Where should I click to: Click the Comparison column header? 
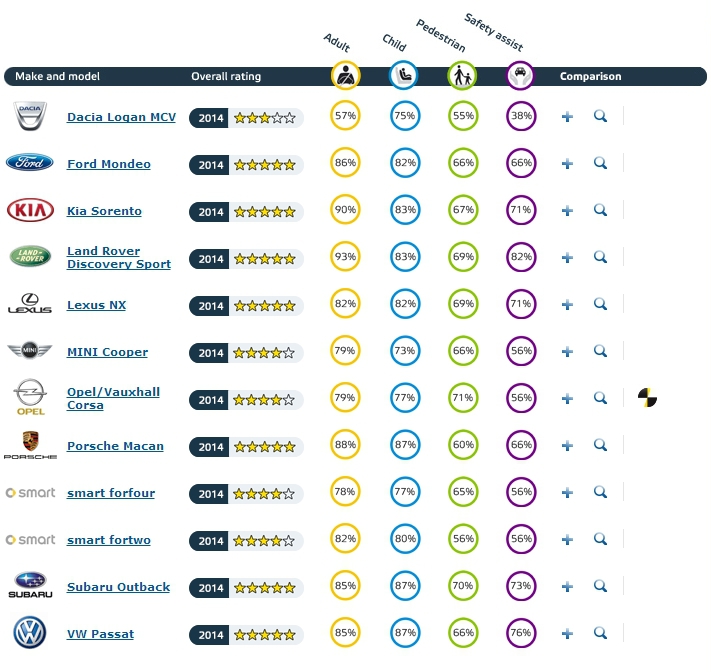tap(590, 77)
